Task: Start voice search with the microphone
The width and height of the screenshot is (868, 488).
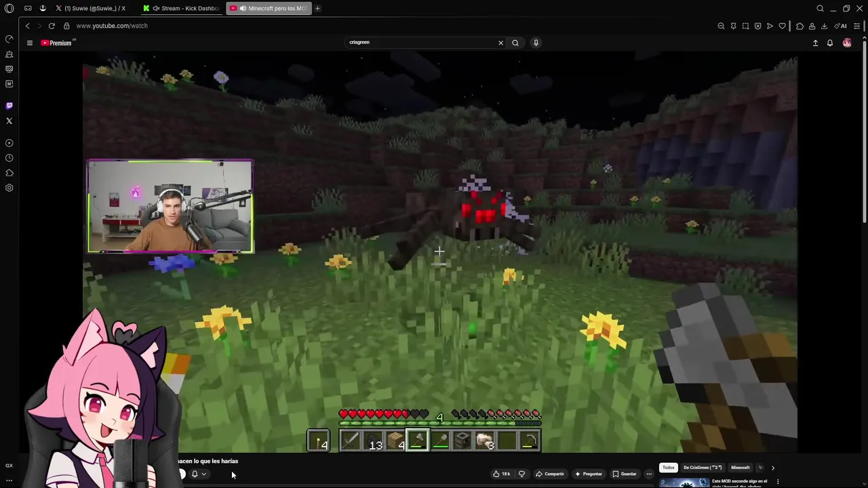Action: (536, 43)
